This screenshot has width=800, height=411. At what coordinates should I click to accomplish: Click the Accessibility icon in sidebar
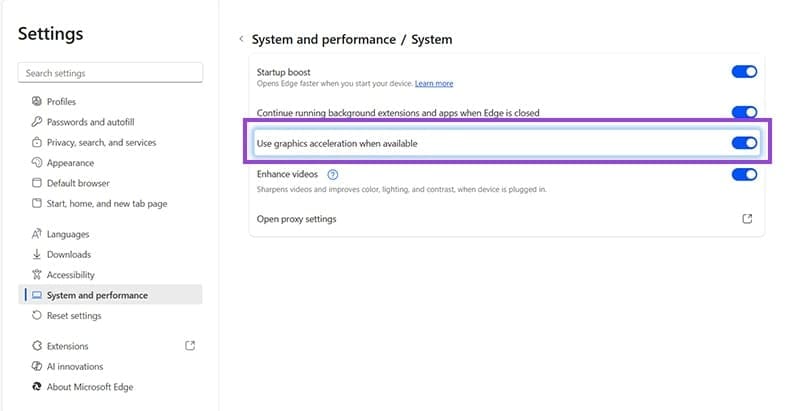click(x=37, y=275)
